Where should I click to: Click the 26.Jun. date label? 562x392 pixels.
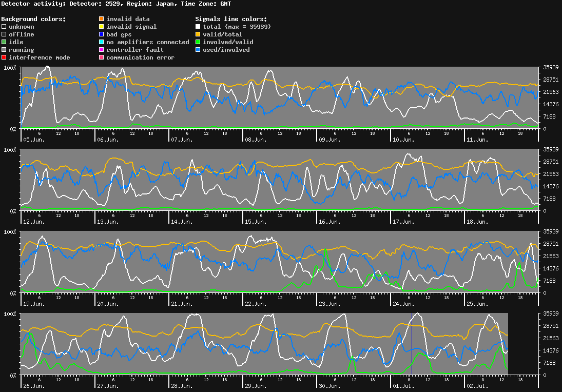34,386
